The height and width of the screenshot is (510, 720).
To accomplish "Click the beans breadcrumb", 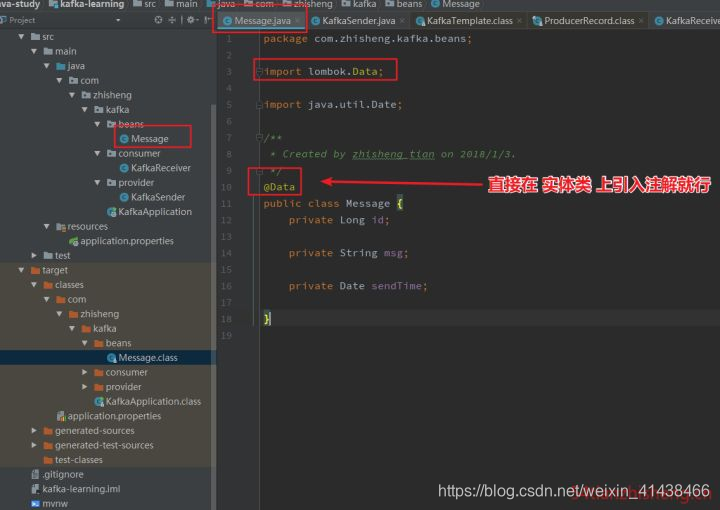I will click(x=404, y=4).
